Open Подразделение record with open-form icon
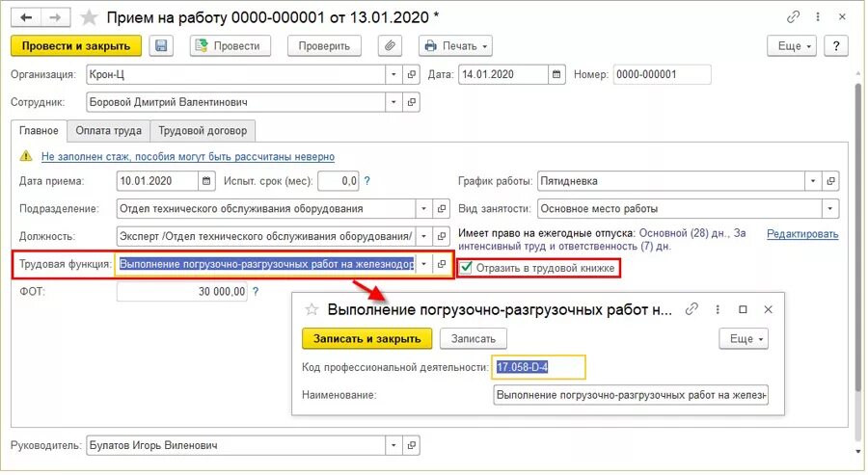Viewport: 868px width, 475px height. click(441, 208)
